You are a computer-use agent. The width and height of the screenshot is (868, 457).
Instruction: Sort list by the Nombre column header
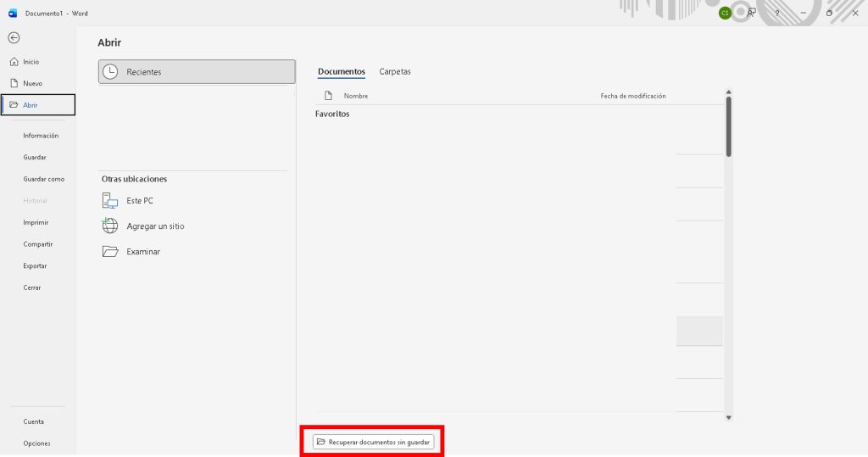(355, 96)
